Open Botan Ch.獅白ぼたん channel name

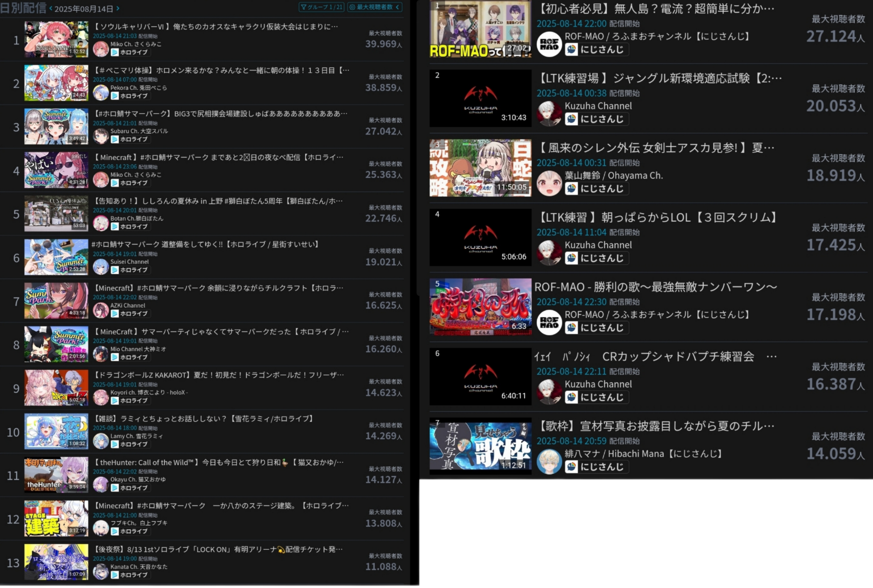tap(137, 218)
